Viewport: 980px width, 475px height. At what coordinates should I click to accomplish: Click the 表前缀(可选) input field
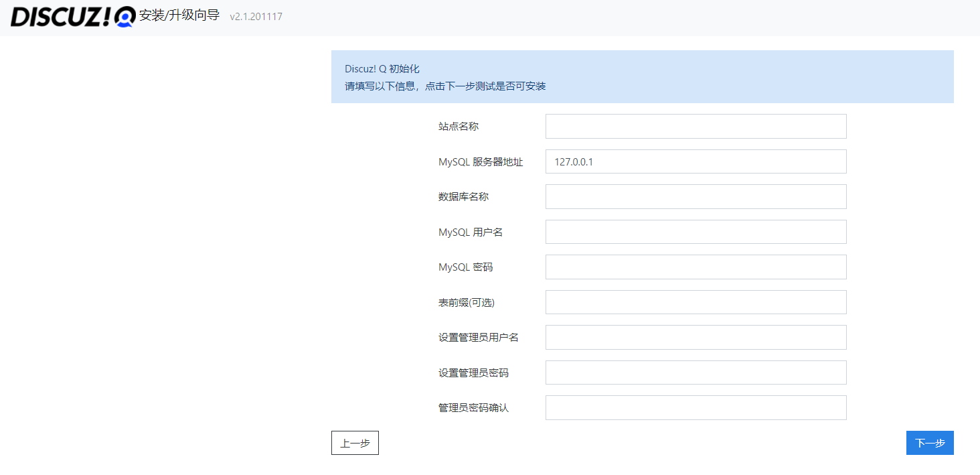pyautogui.click(x=696, y=302)
